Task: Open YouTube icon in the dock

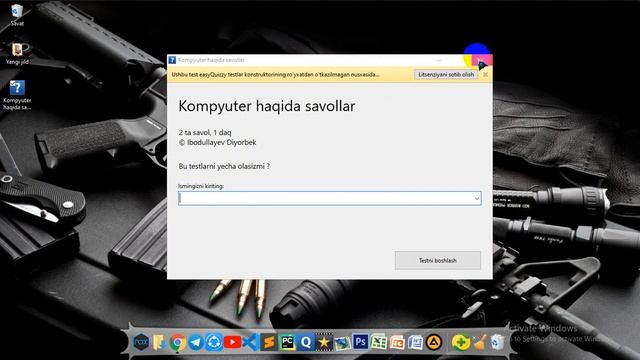Action: [x=232, y=342]
